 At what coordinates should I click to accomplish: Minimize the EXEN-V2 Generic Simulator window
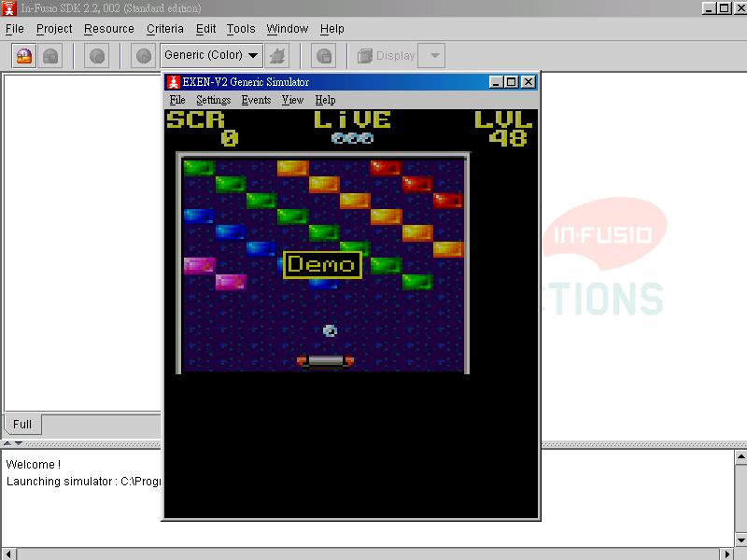tap(496, 82)
